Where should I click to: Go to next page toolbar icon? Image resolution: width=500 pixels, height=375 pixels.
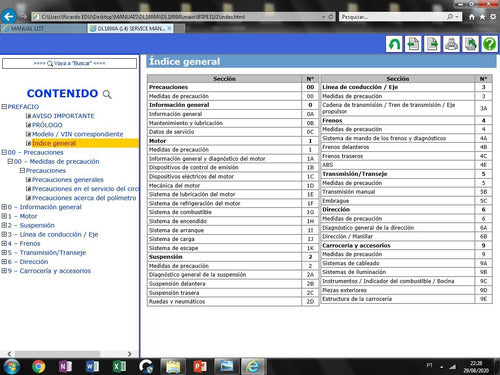click(x=432, y=44)
